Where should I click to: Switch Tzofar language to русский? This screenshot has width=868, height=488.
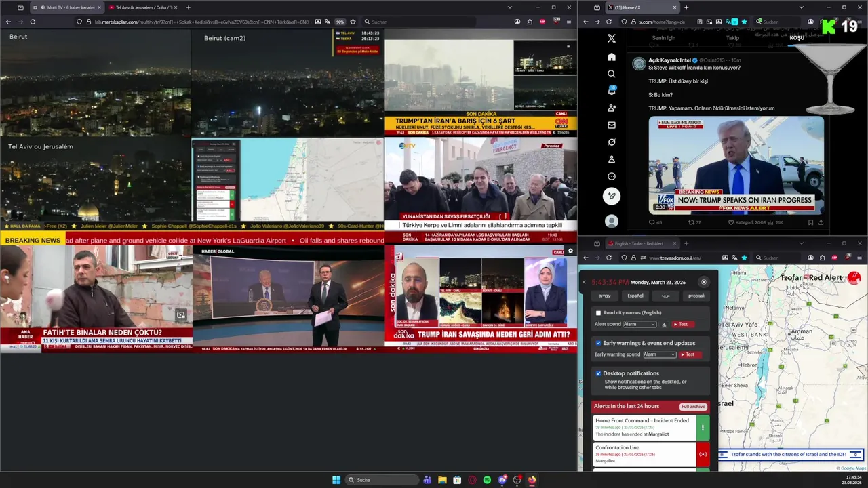[x=696, y=296]
